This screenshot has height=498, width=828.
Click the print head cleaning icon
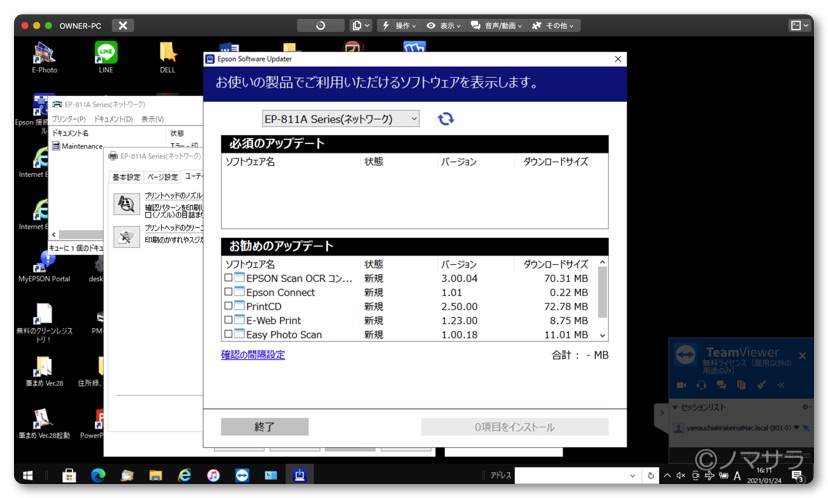coord(126,237)
